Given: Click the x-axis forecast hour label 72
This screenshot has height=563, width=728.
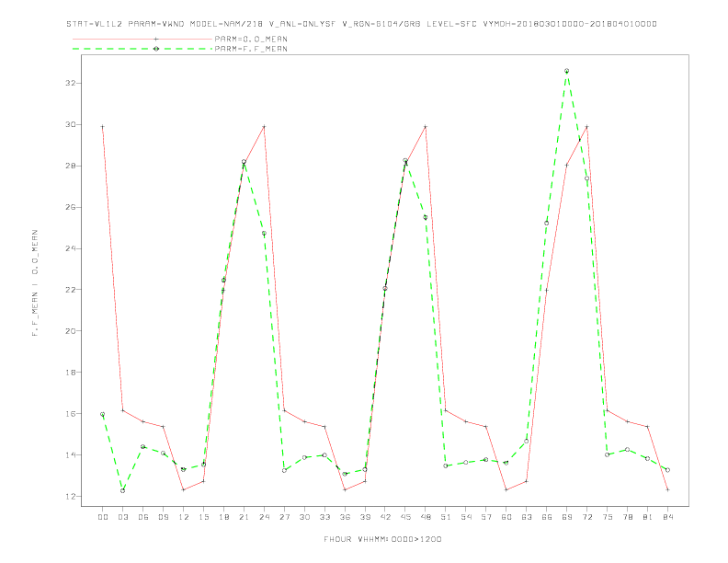Looking at the screenshot, I should (x=587, y=517).
